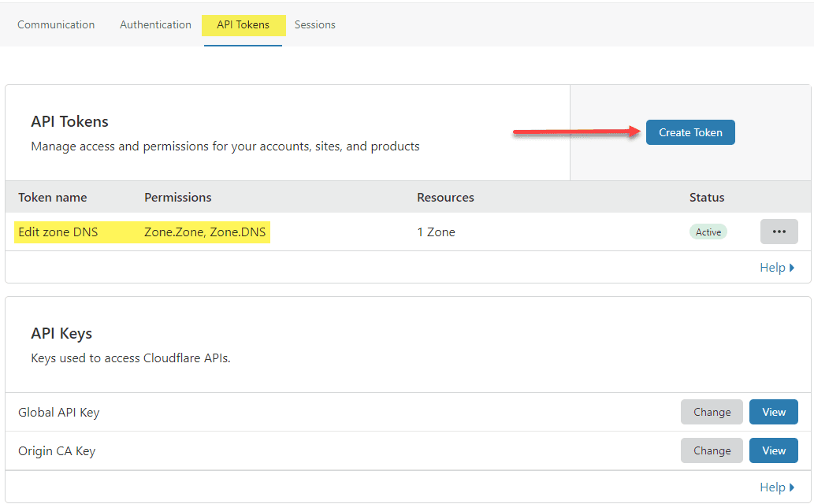Image resolution: width=814 pixels, height=504 pixels.
Task: Click the Resources column header
Action: pos(445,198)
